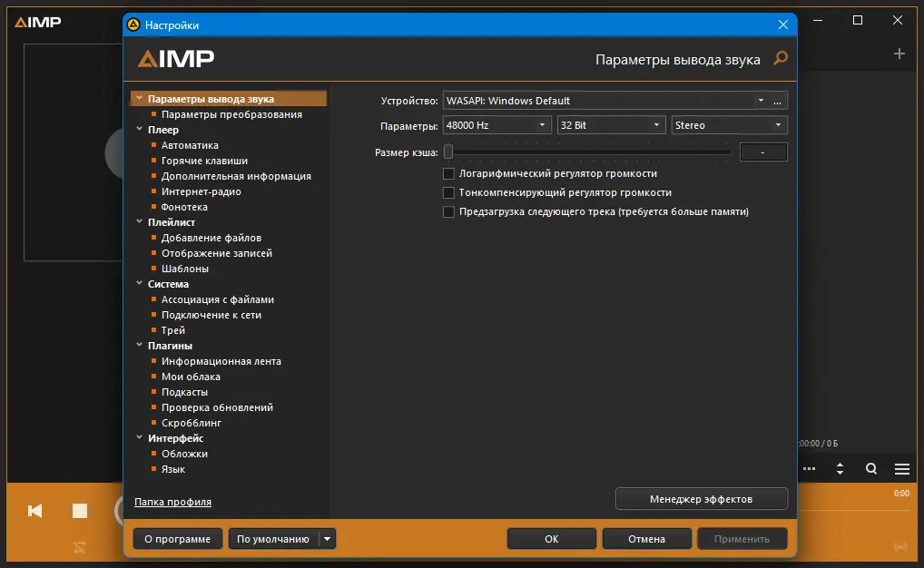Open Горячие клавиши settings page
The width and height of the screenshot is (924, 568).
(x=204, y=161)
